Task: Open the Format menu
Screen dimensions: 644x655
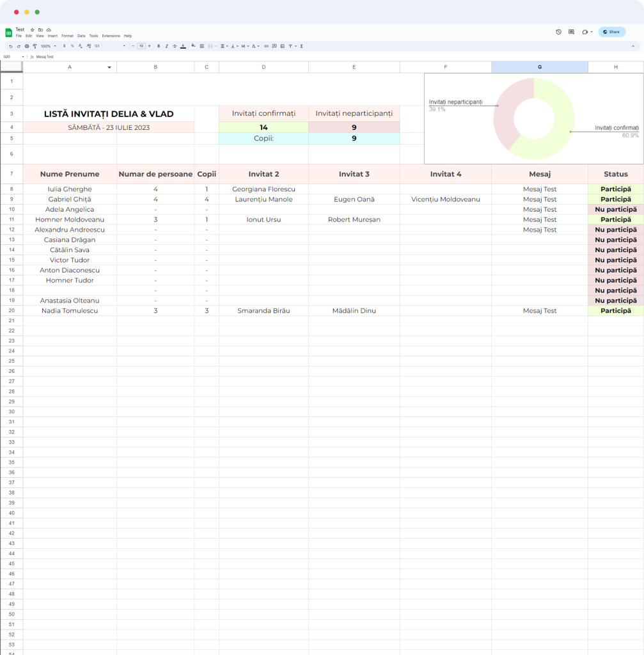Action: [67, 36]
